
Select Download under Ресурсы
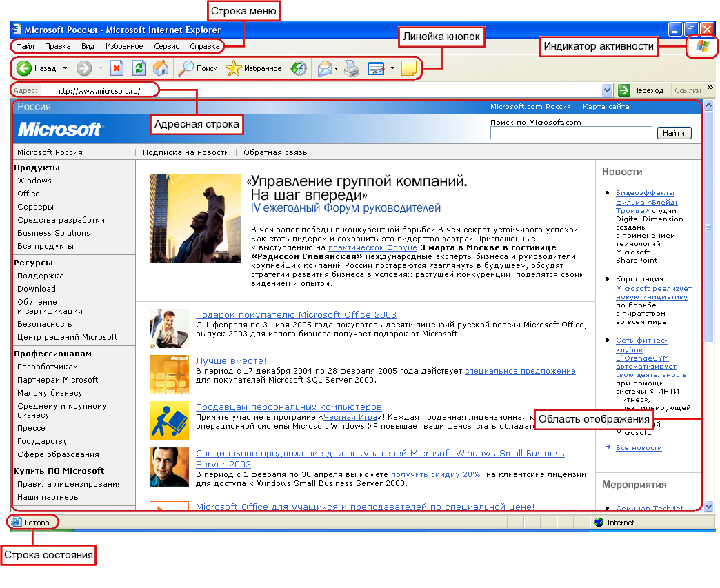(37, 289)
